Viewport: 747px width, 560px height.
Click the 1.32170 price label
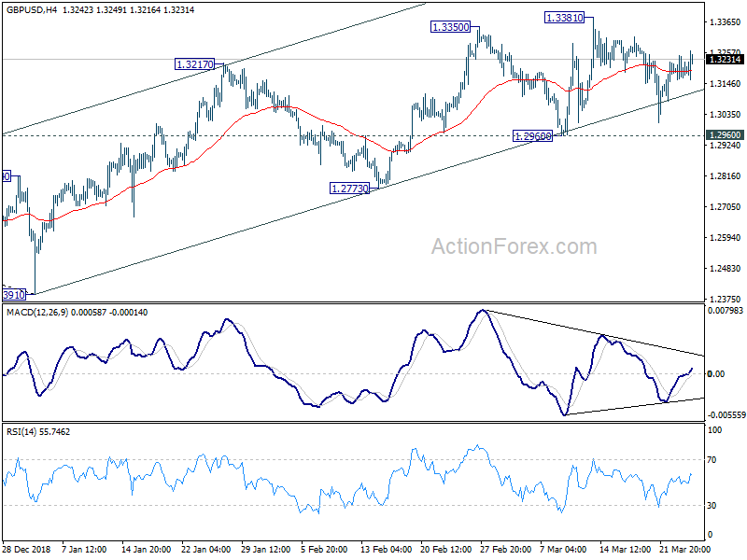[195, 64]
